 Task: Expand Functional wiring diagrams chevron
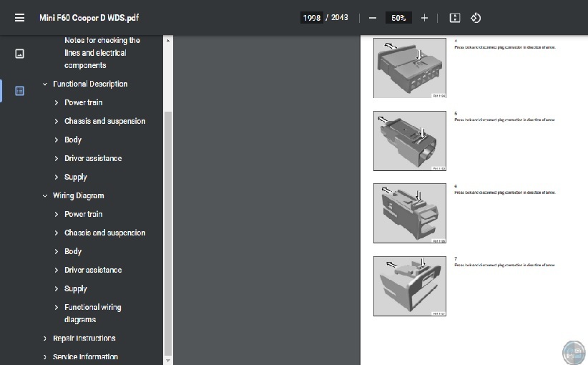[x=57, y=307]
